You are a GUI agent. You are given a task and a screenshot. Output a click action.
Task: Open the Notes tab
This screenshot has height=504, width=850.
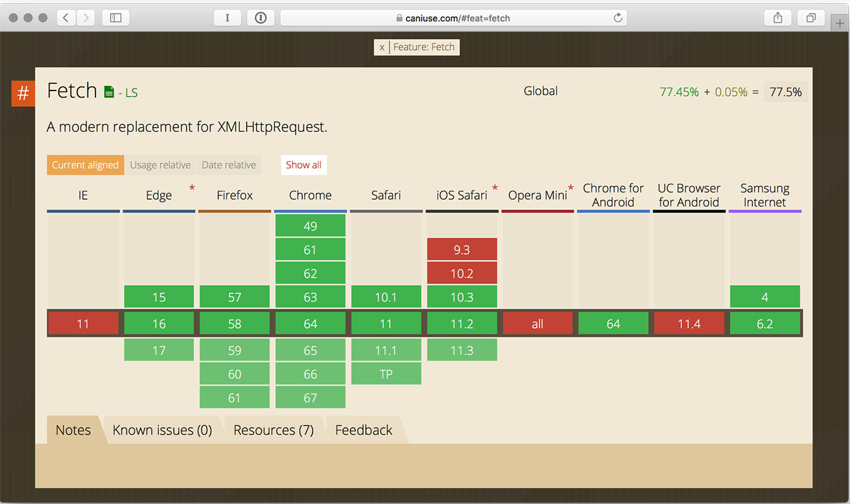tap(73, 430)
